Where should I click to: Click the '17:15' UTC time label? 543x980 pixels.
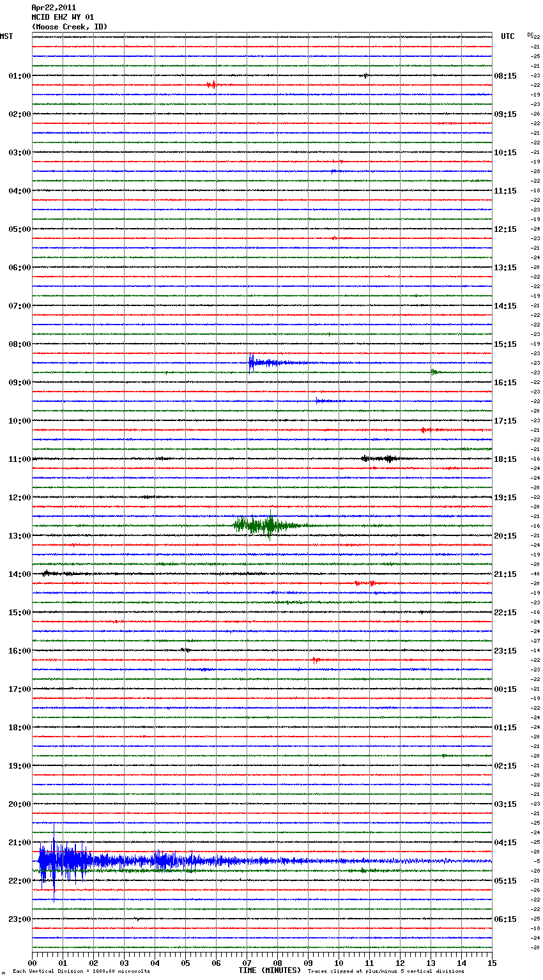tap(505, 421)
